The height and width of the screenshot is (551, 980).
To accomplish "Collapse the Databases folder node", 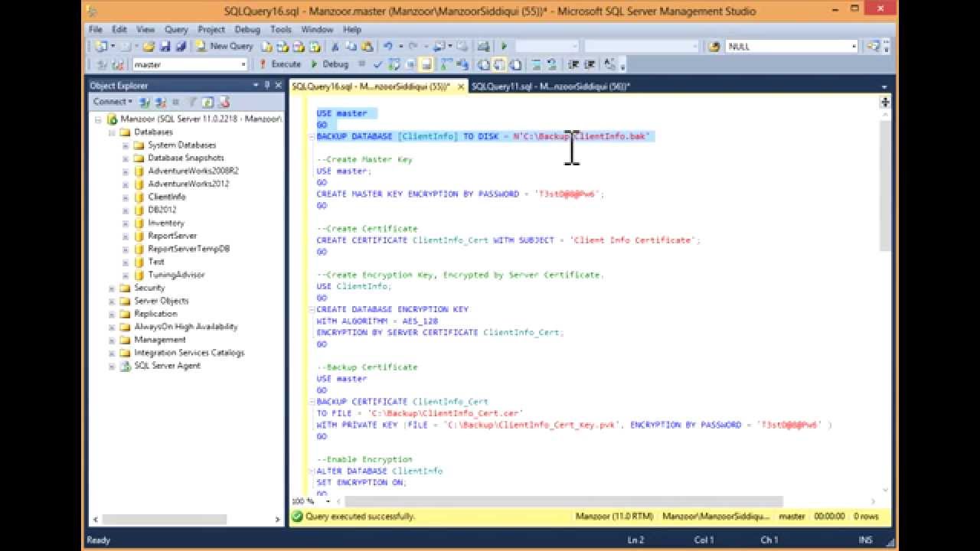I will (x=112, y=132).
